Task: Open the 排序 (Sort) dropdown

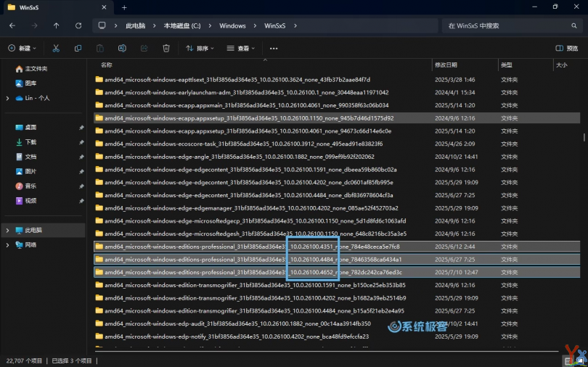Action: pos(200,49)
